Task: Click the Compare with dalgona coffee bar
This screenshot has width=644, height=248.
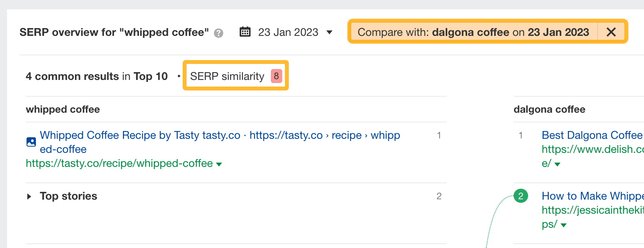Action: [473, 32]
